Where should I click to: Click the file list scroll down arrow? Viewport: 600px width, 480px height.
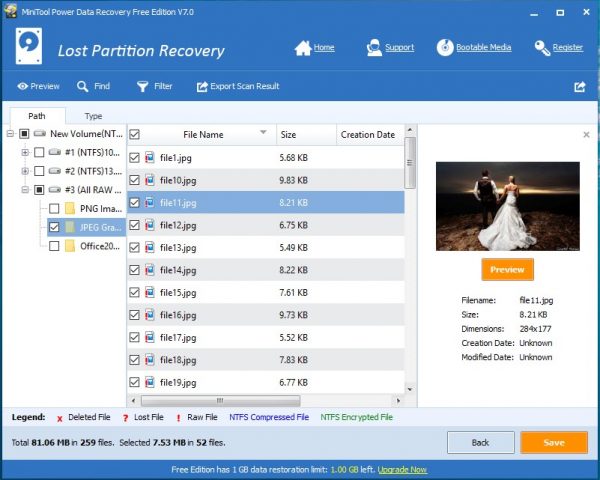coord(410,390)
